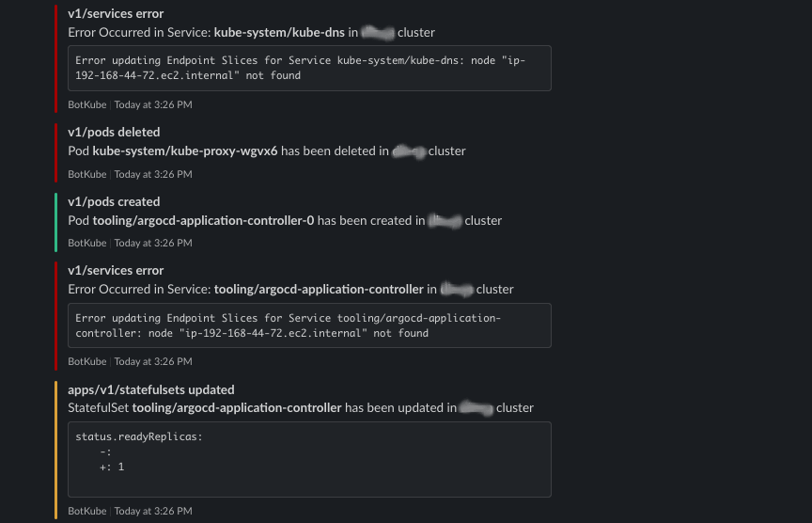Click the kube-dns Endpoint Slices error code block

click(x=309, y=68)
